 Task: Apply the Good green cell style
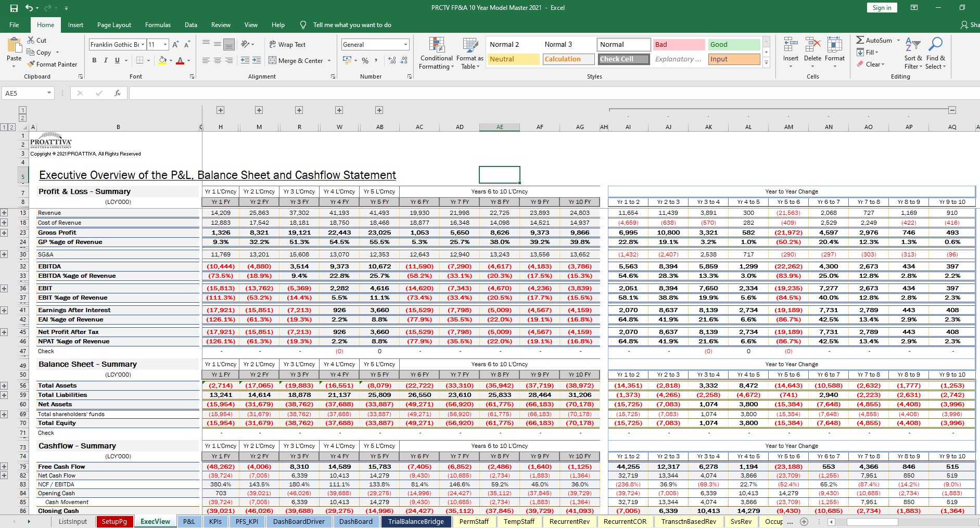(x=733, y=45)
